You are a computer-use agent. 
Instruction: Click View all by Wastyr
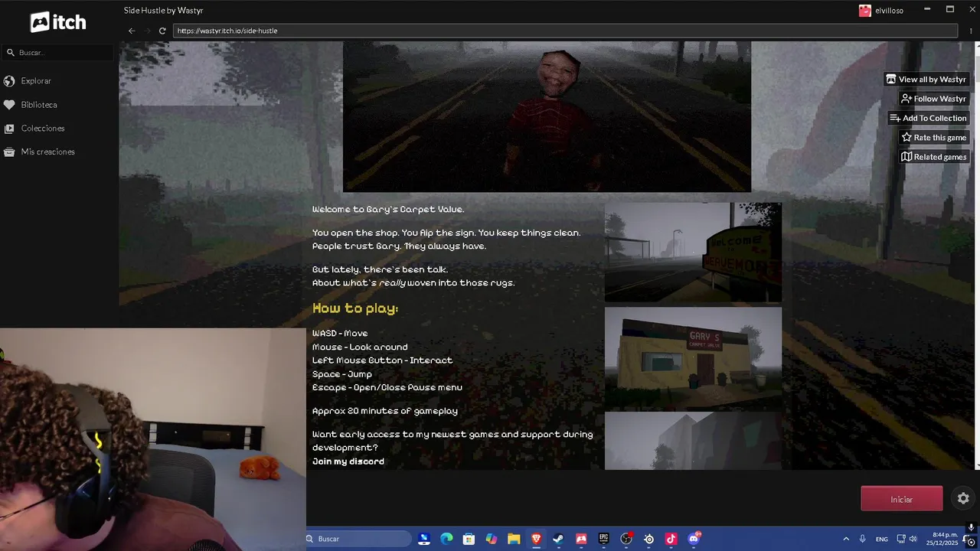[x=926, y=80]
